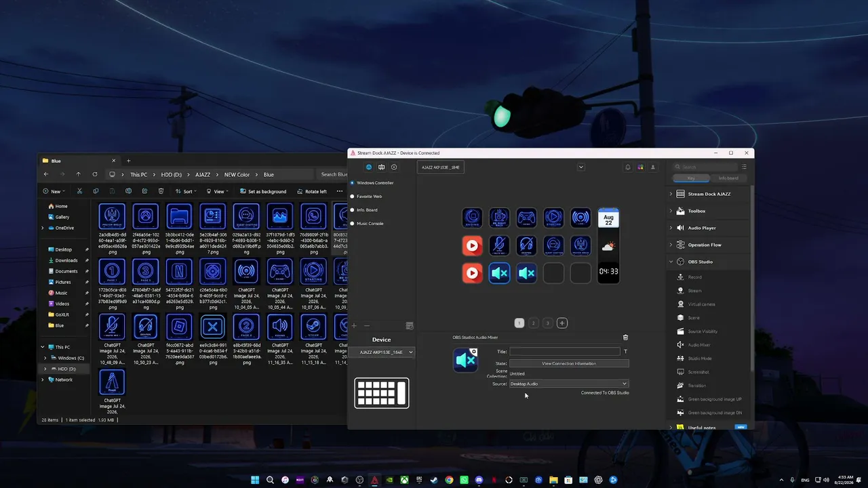Open the colorful store icon in Stream Dock
The width and height of the screenshot is (868, 488).
(640, 167)
